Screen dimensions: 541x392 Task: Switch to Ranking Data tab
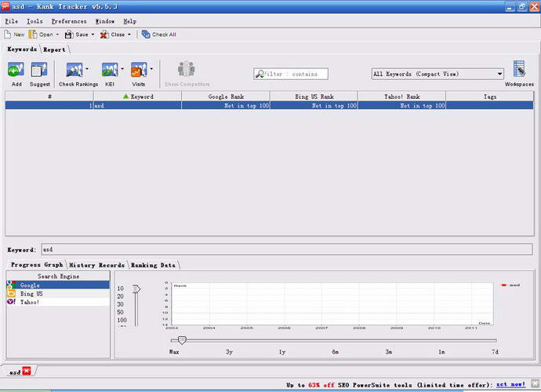(153, 265)
